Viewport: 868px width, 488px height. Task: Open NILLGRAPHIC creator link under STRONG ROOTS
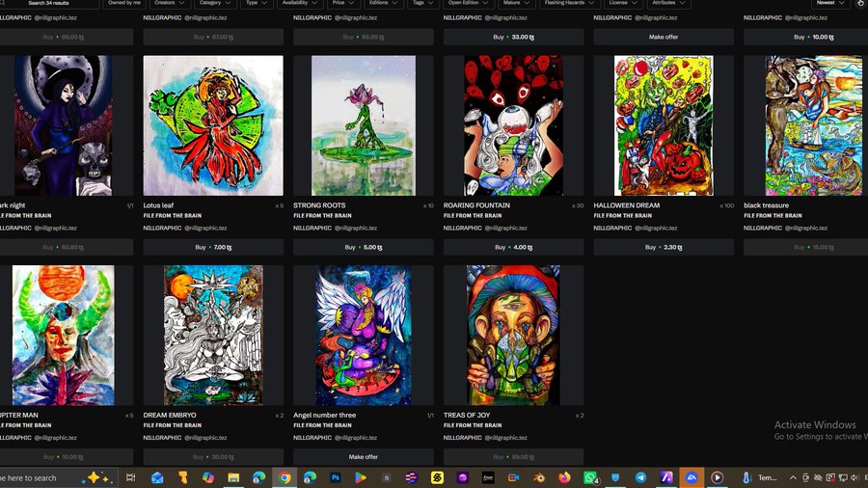tap(312, 228)
